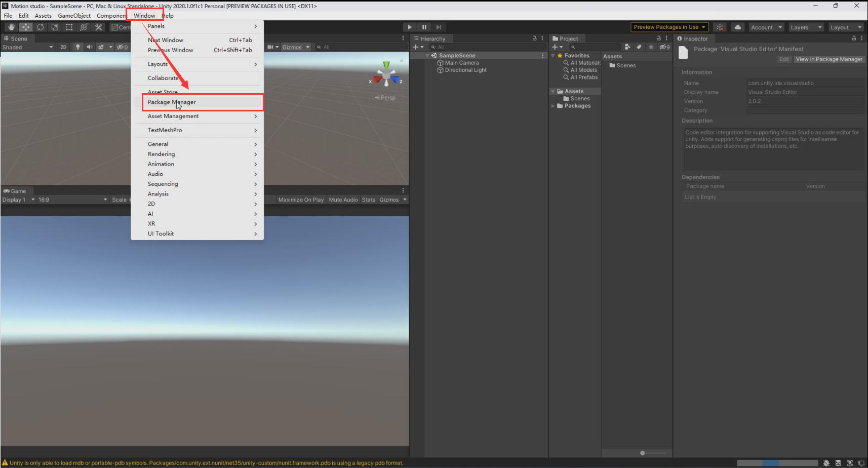The height and width of the screenshot is (468, 868).
Task: Toggle Hierarchy panel lock
Action: [x=534, y=38]
